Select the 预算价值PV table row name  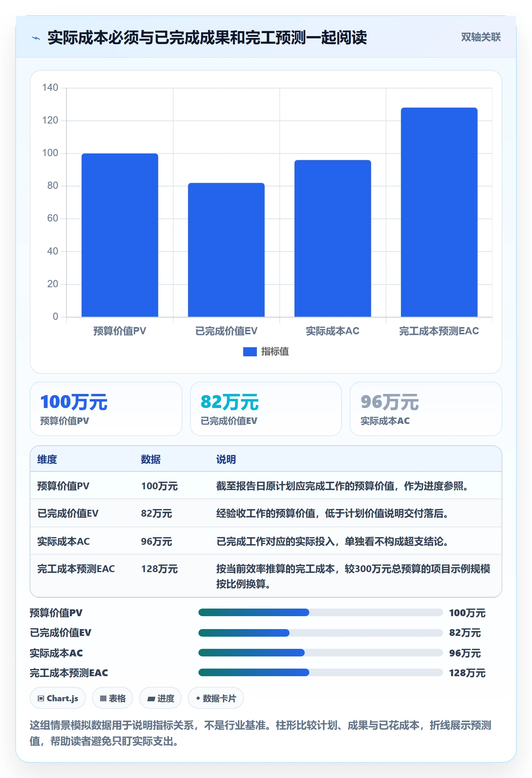pos(63,486)
